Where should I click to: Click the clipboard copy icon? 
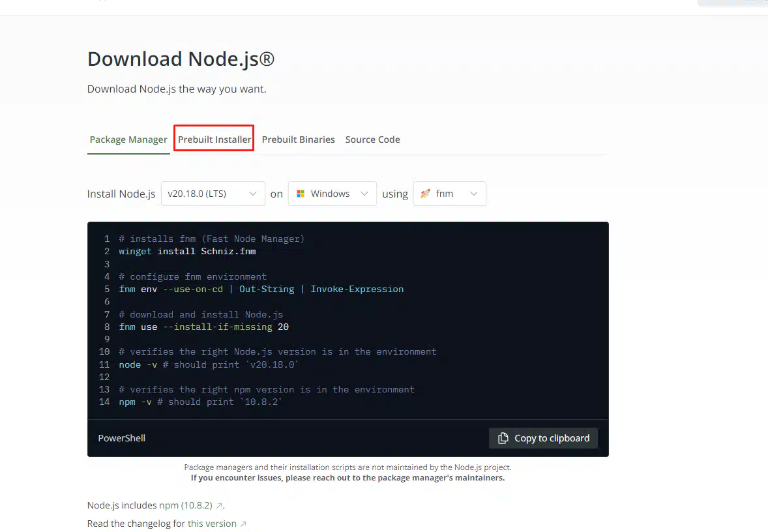(503, 438)
